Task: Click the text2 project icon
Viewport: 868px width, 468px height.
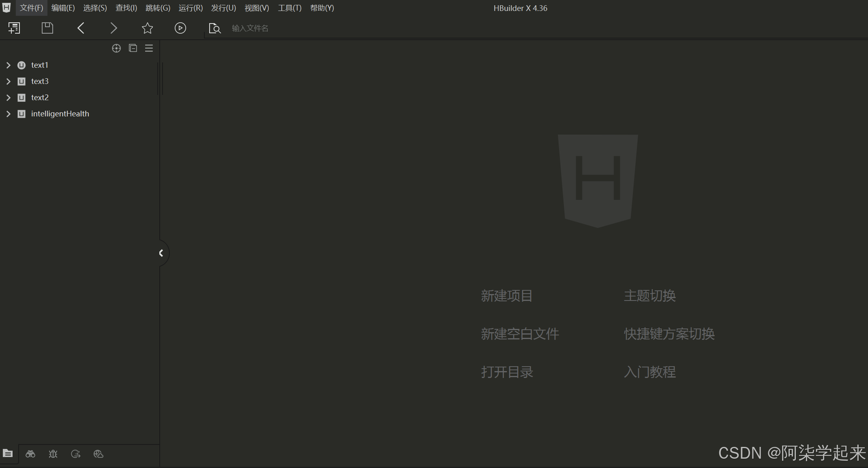Action: coord(21,97)
